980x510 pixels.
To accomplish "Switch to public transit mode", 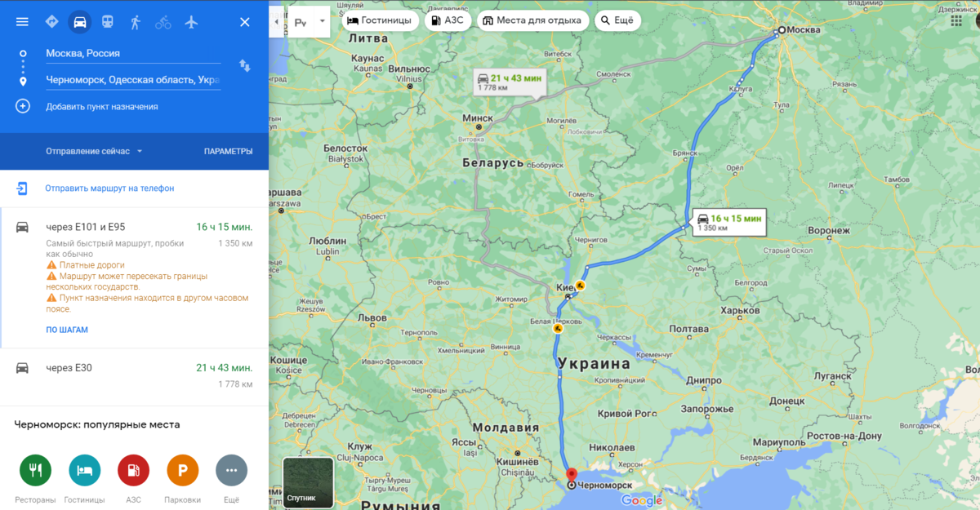I will [108, 22].
